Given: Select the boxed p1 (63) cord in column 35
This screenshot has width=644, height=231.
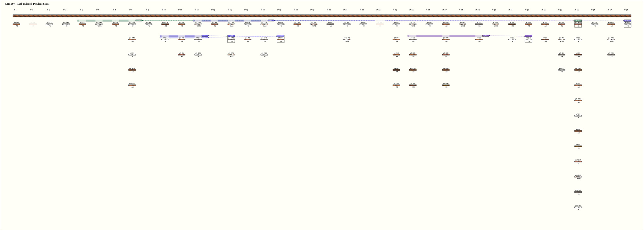Looking at the screenshot, I should click(578, 24).
